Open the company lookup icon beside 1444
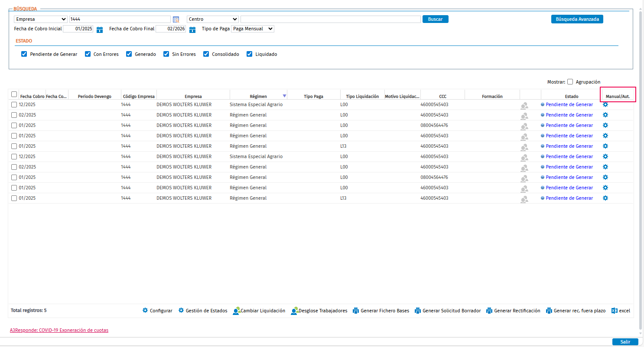The height and width of the screenshot is (347, 644). pyautogui.click(x=176, y=19)
